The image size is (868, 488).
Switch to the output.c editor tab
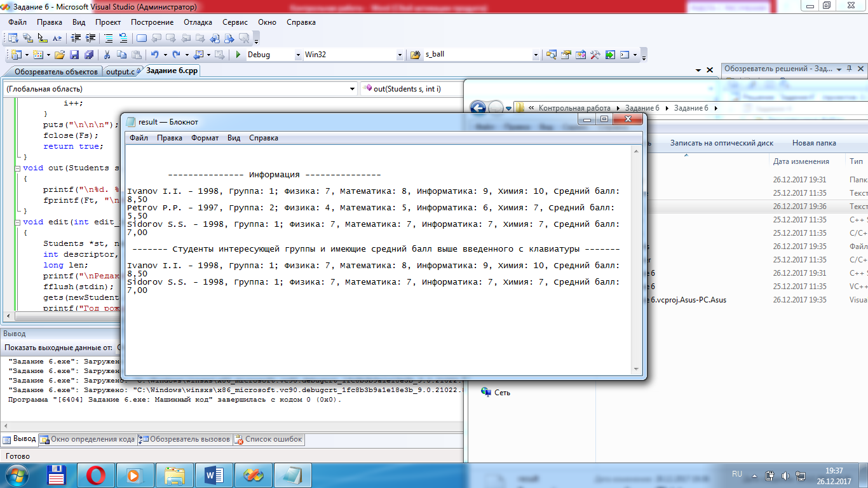[x=120, y=71]
